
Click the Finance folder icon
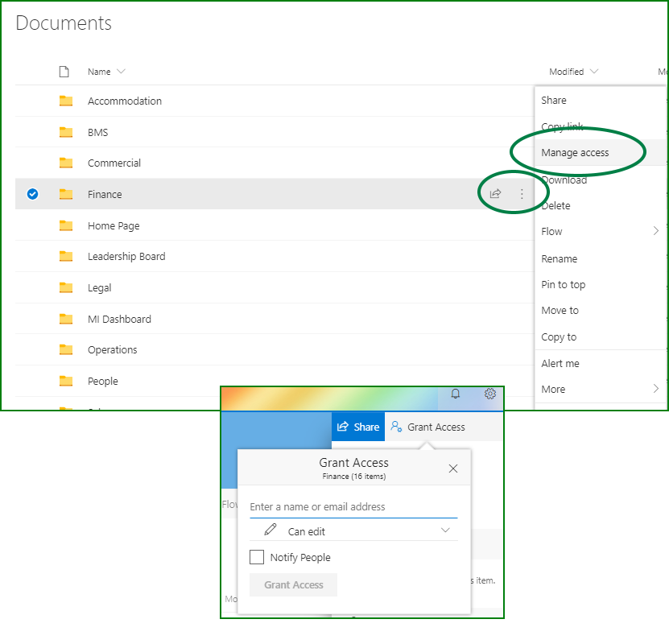(x=66, y=194)
